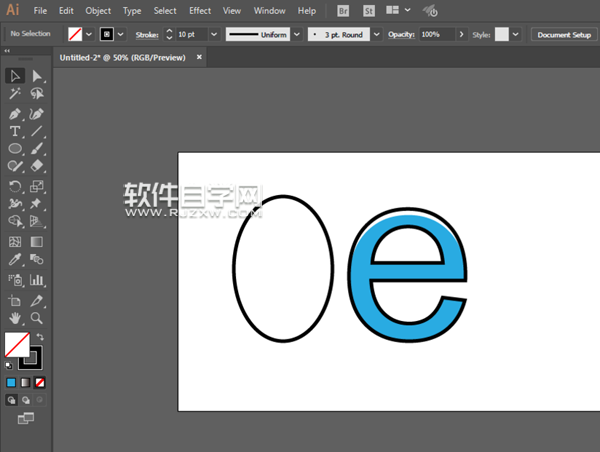Enable Draw Normal mode
Screen dimensions: 600x452
11,400
